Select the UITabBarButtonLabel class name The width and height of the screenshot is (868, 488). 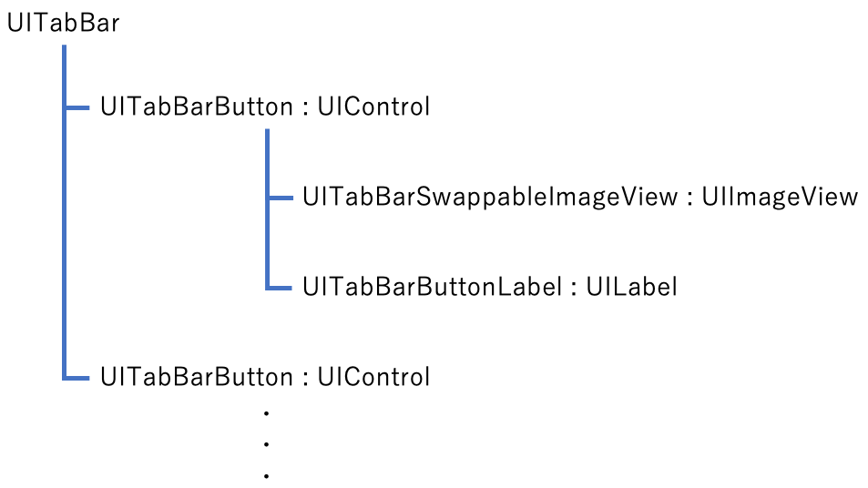(432, 288)
